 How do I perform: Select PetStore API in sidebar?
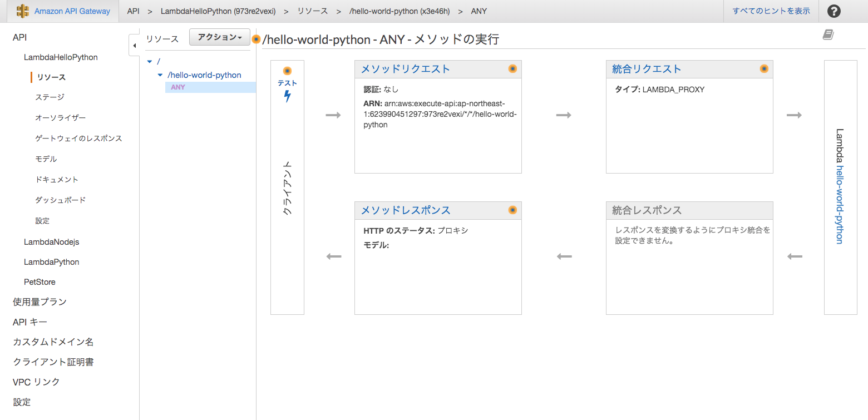[40, 282]
